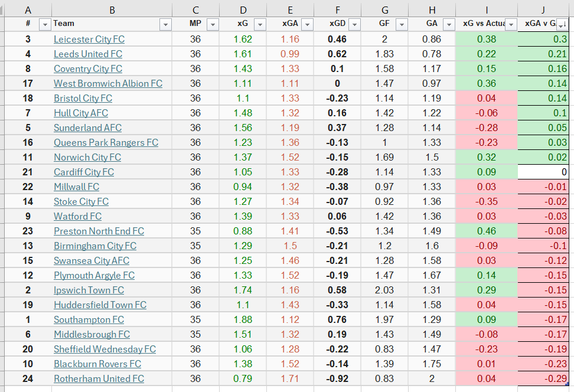Select Sunderland's xG vs Actual cell -0.28

pos(487,128)
